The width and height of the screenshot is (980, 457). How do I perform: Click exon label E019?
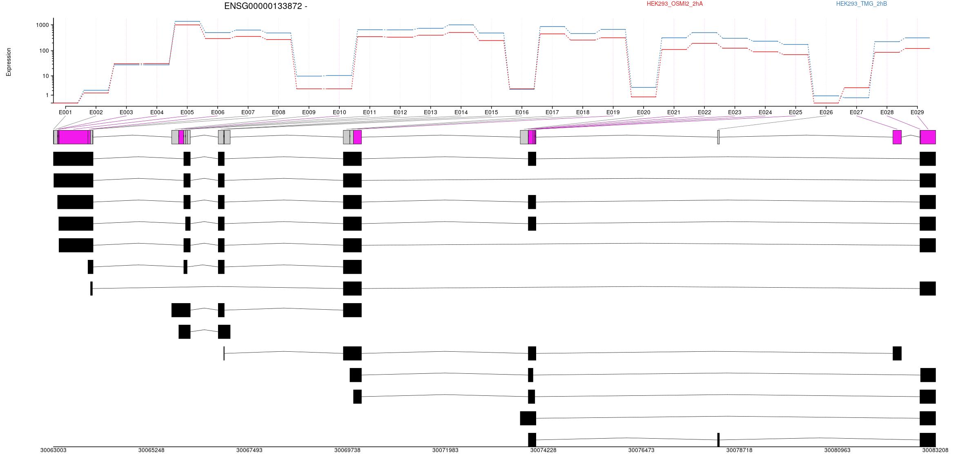point(613,112)
